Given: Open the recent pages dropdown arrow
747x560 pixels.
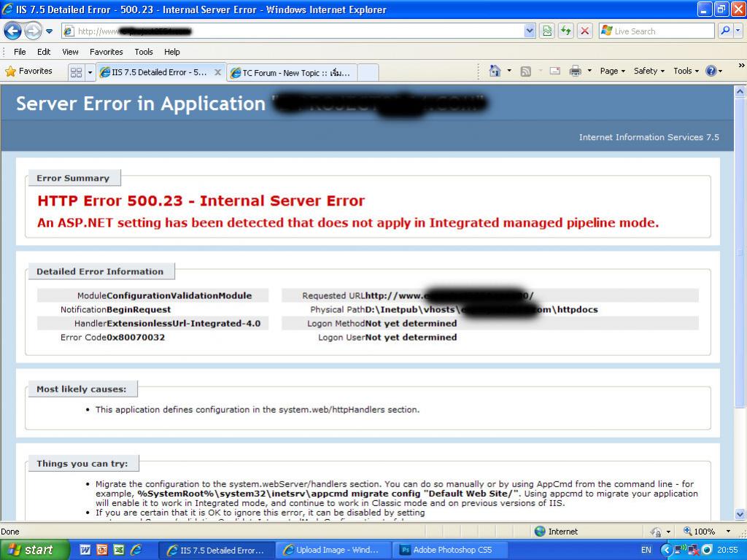Looking at the screenshot, I should pyautogui.click(x=49, y=31).
